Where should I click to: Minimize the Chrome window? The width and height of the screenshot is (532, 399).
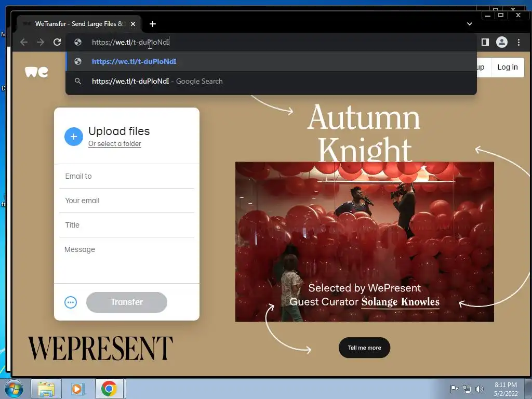pyautogui.click(x=488, y=15)
